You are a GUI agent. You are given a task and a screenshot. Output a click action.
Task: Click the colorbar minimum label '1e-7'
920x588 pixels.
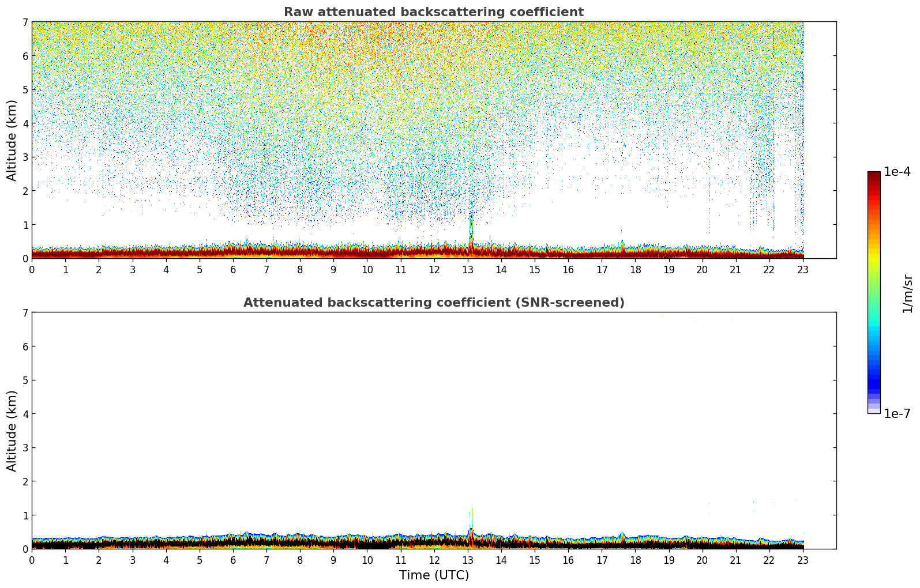click(x=897, y=414)
